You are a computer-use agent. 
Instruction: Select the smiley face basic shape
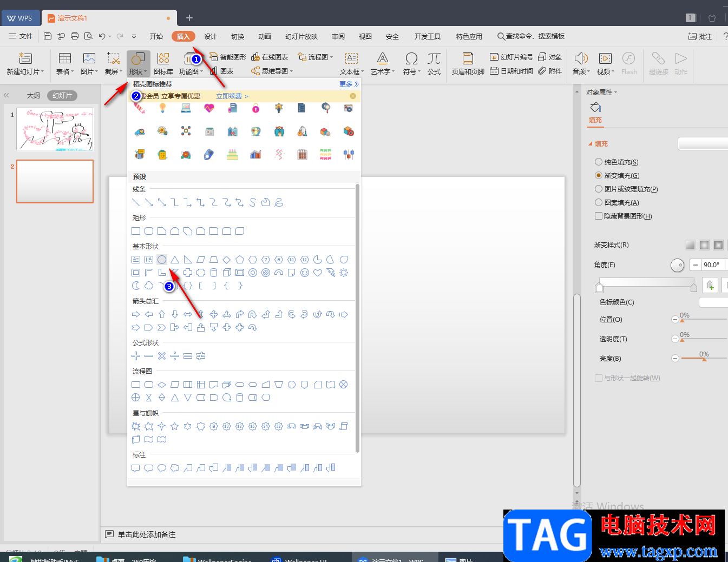coord(305,273)
